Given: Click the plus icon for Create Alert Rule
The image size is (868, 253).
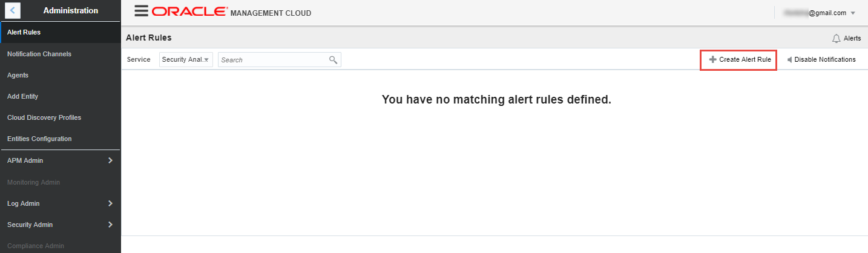Looking at the screenshot, I should 713,59.
